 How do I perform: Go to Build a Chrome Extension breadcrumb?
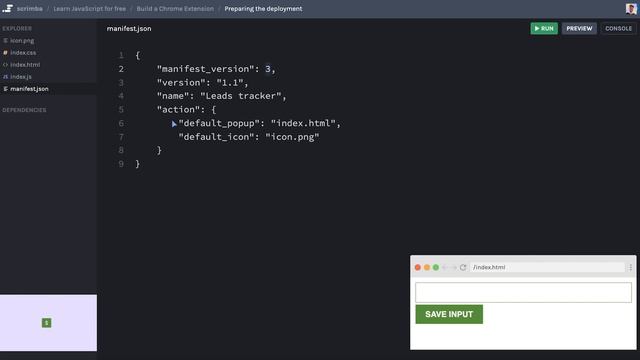tap(175, 9)
